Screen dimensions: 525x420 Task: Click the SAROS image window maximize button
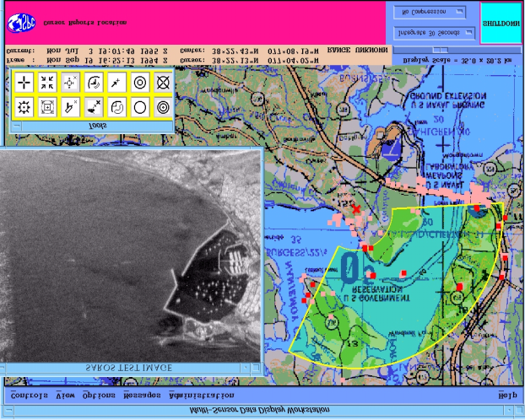[256, 368]
